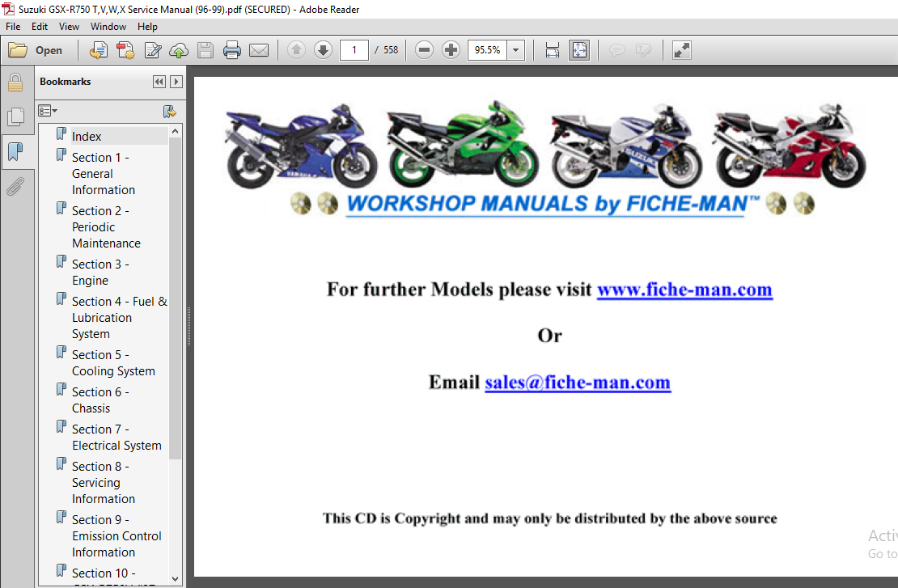898x588 pixels.
Task: Go to next page arrow
Action: pyautogui.click(x=323, y=50)
